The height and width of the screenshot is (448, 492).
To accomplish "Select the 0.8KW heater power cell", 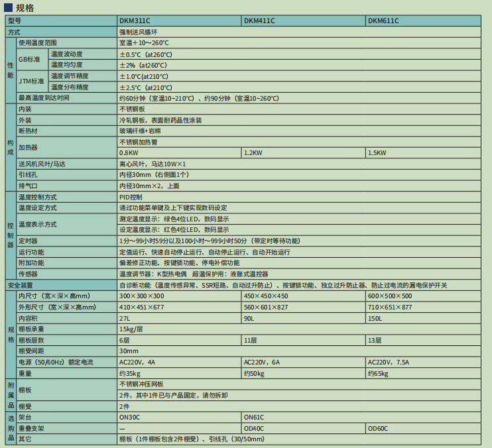I will click(179, 153).
